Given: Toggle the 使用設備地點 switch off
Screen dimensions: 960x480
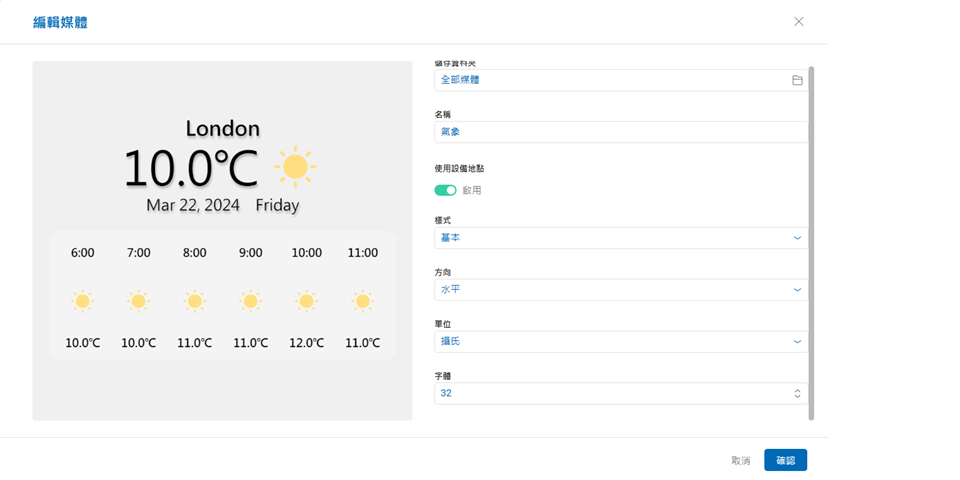Looking at the screenshot, I should click(x=445, y=190).
